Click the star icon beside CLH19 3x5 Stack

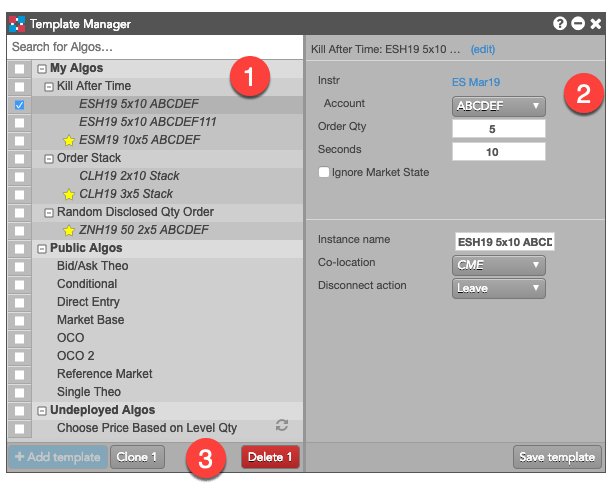(x=69, y=194)
